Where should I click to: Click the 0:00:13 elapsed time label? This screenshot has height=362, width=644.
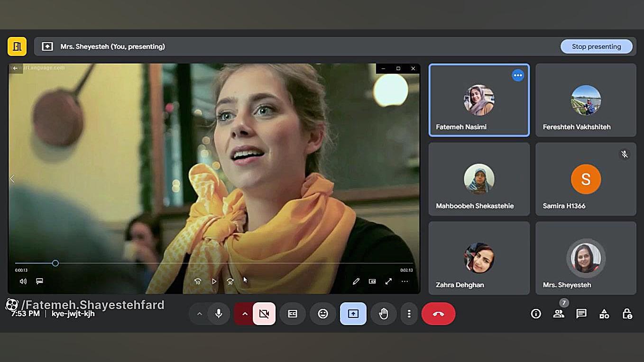click(x=21, y=270)
